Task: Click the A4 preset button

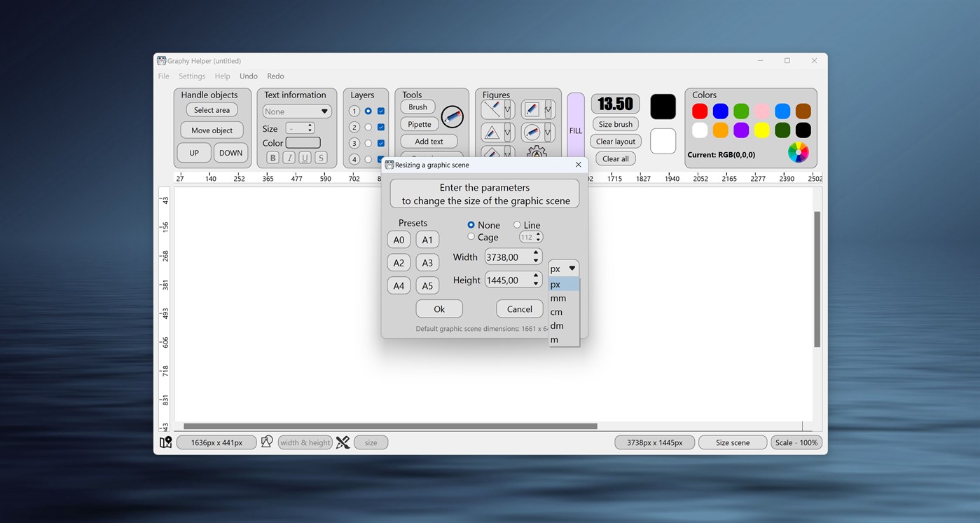Action: coord(398,285)
